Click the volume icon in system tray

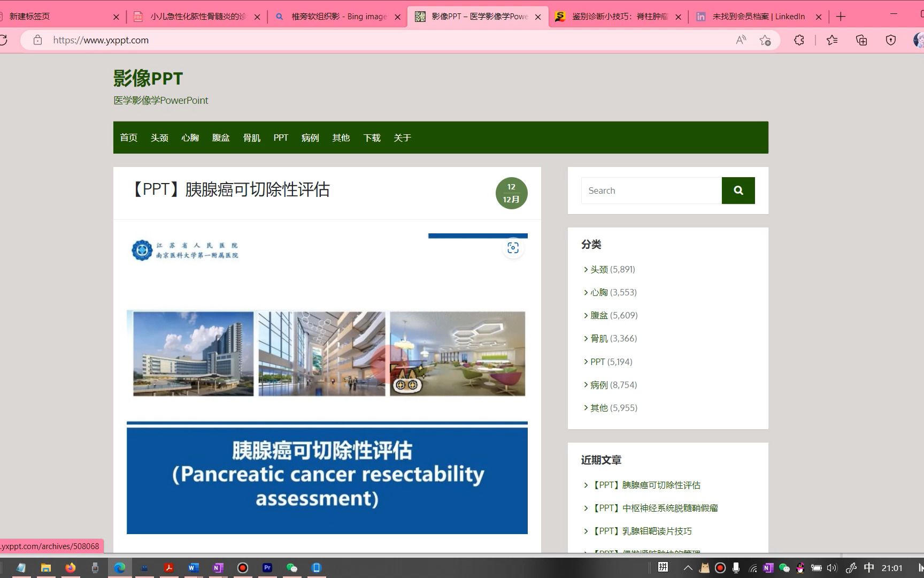click(x=831, y=568)
